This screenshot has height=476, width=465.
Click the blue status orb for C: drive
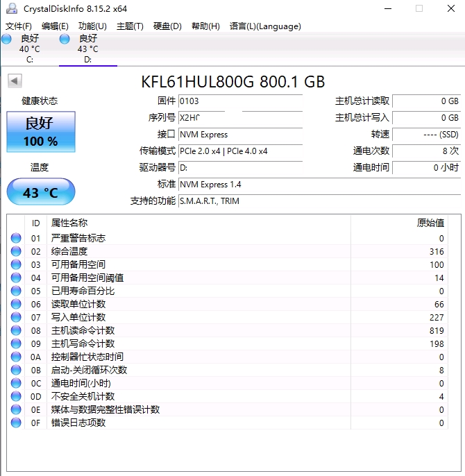click(6, 39)
